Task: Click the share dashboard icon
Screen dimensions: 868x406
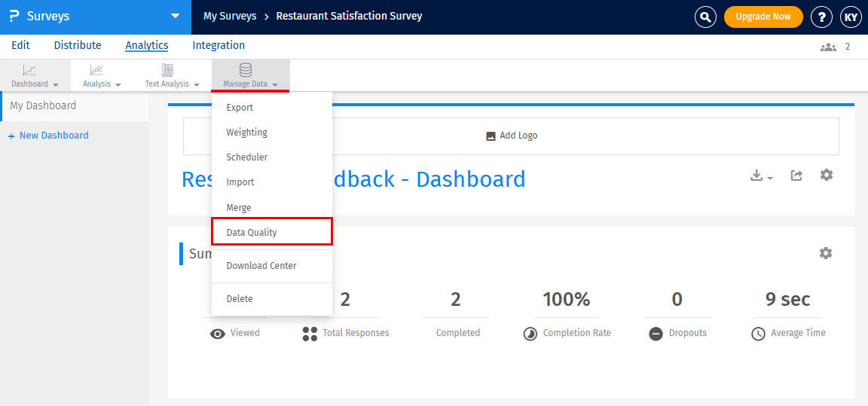Action: pos(796,176)
